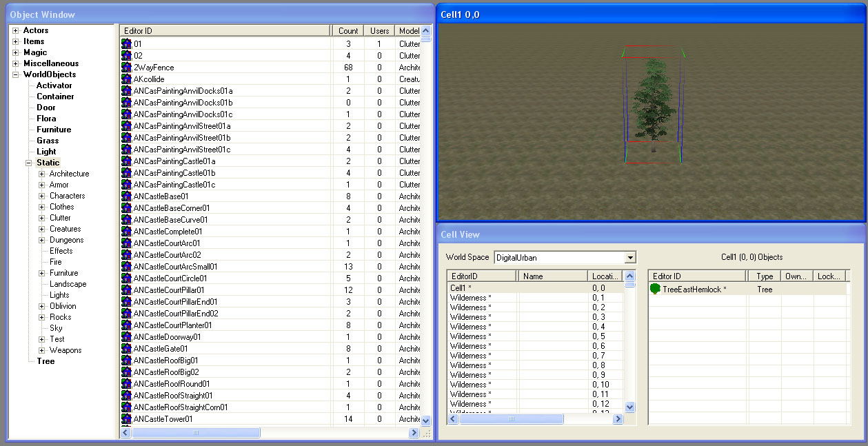
Task: Click the icon beside ANCastleBaseCurve01
Action: (126, 220)
